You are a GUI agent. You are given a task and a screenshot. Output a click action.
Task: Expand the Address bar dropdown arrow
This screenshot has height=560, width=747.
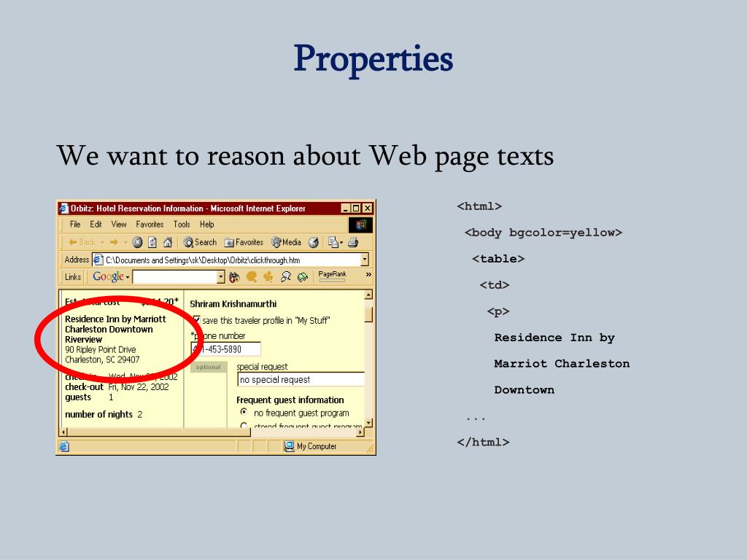365,260
